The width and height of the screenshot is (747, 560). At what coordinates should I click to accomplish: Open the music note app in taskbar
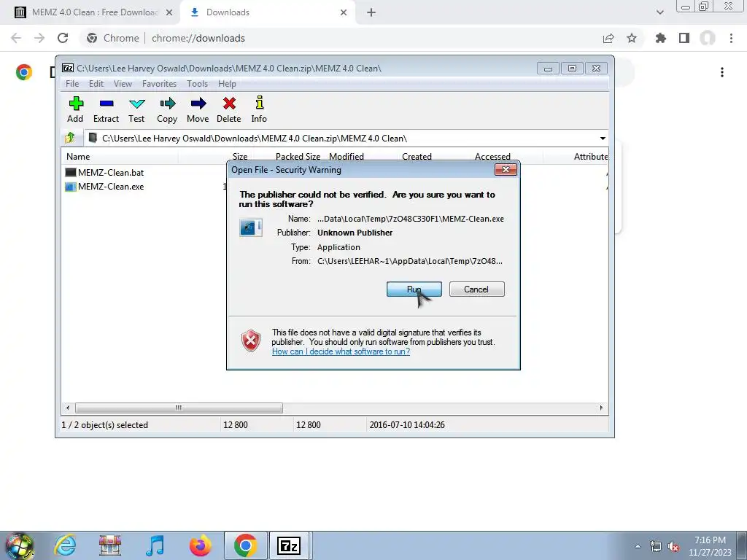coord(155,545)
